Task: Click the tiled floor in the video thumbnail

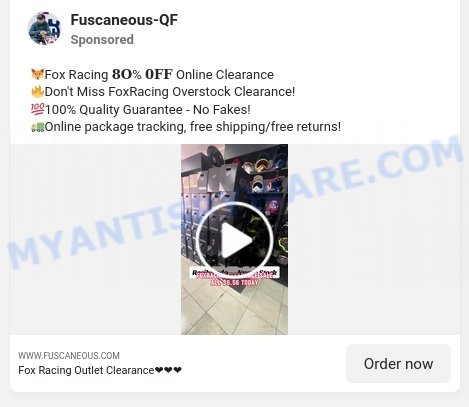Action: click(234, 310)
